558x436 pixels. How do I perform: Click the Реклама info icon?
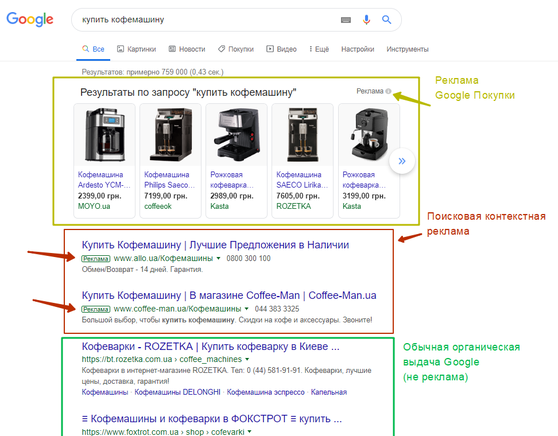pyautogui.click(x=388, y=91)
